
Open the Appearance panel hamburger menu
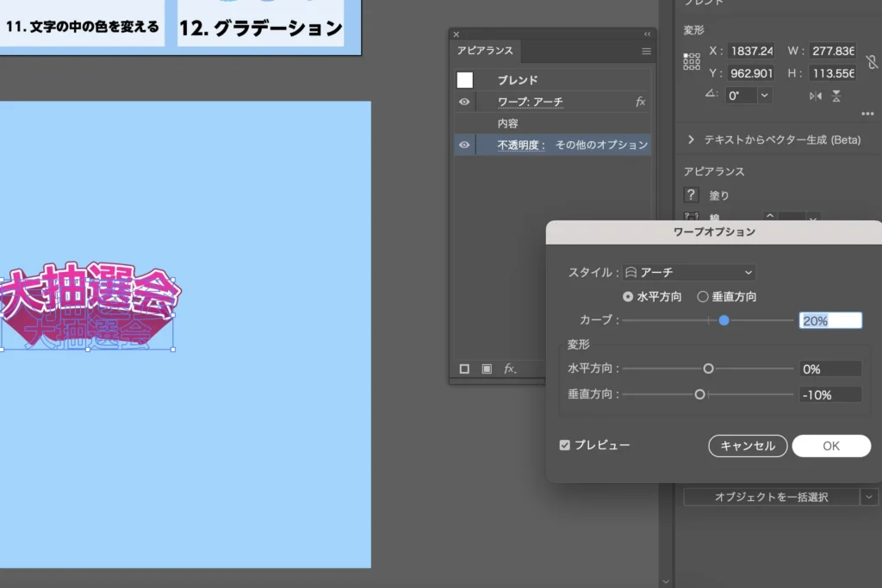(x=646, y=51)
